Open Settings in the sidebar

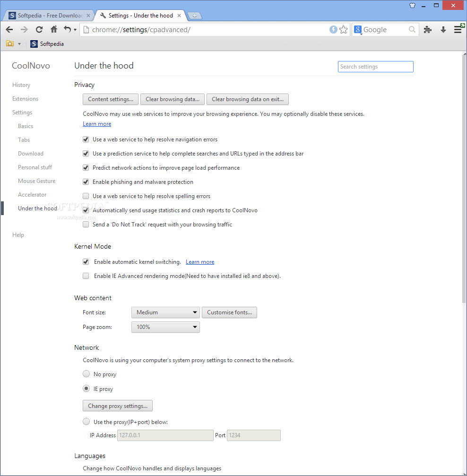[x=22, y=113]
